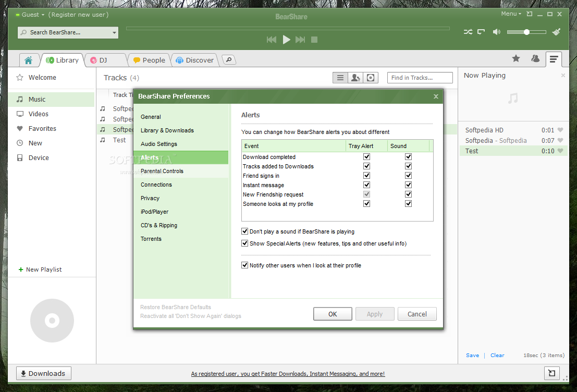
Task: Click Register new user link
Action: (x=78, y=15)
